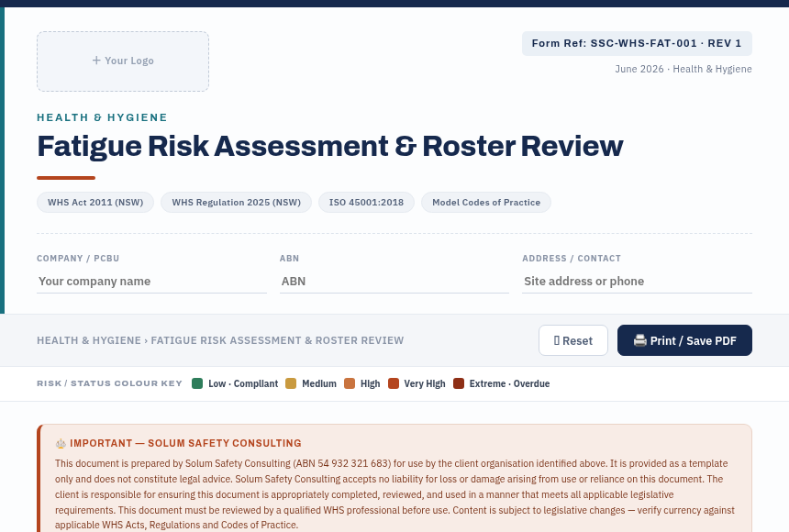
Task: Click the yellow Medium swatch
Action: tap(291, 383)
